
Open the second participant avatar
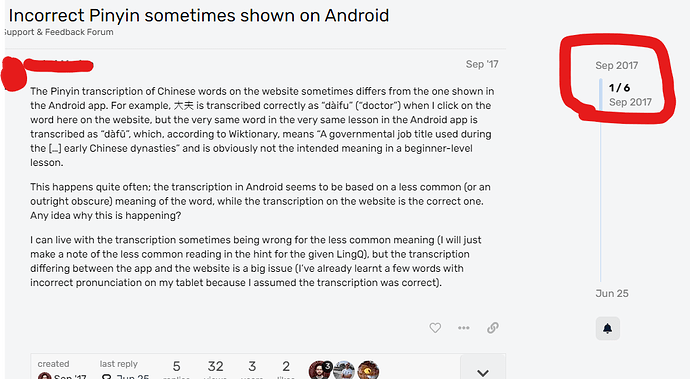point(344,371)
